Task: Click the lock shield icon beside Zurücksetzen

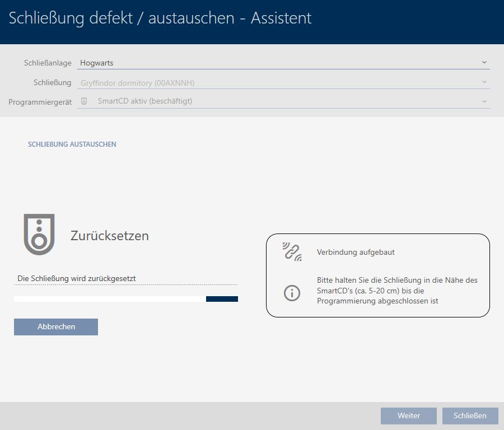Action: click(39, 235)
